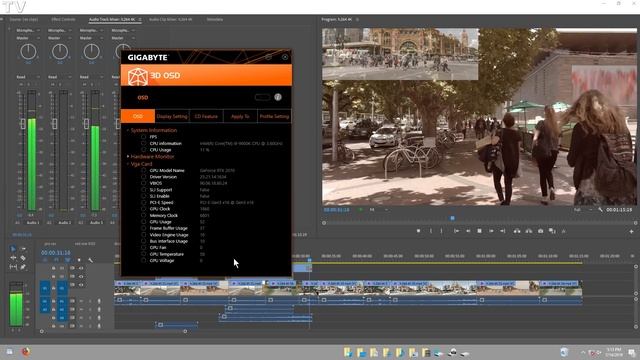
Task: Step back one frame in Program monitor
Action: tap(468, 231)
